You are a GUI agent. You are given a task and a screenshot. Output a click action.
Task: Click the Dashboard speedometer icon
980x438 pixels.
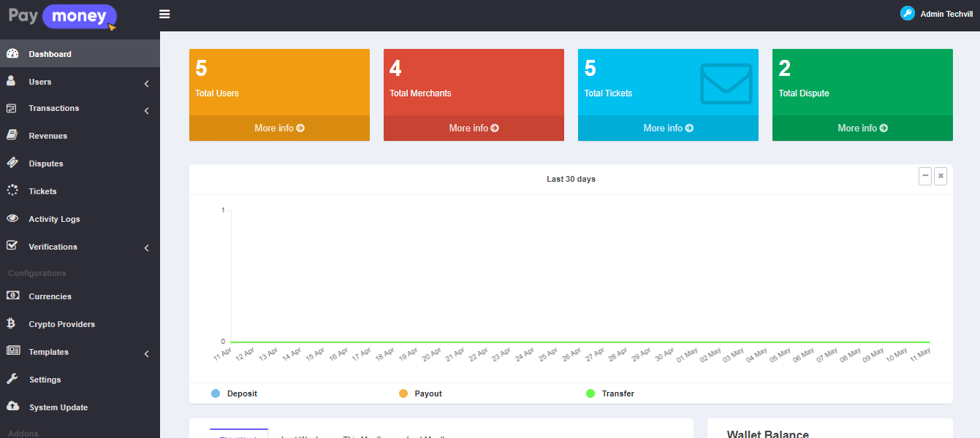pyautogui.click(x=12, y=53)
